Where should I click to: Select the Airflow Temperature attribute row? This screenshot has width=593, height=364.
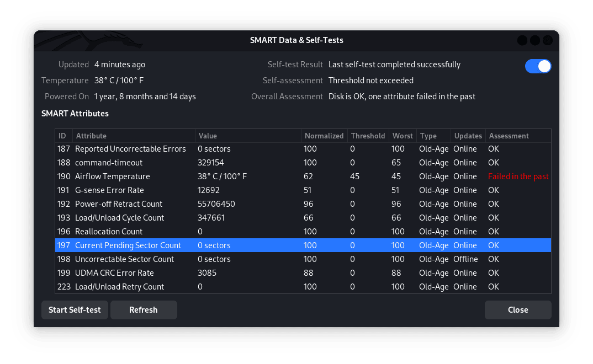[x=303, y=176]
